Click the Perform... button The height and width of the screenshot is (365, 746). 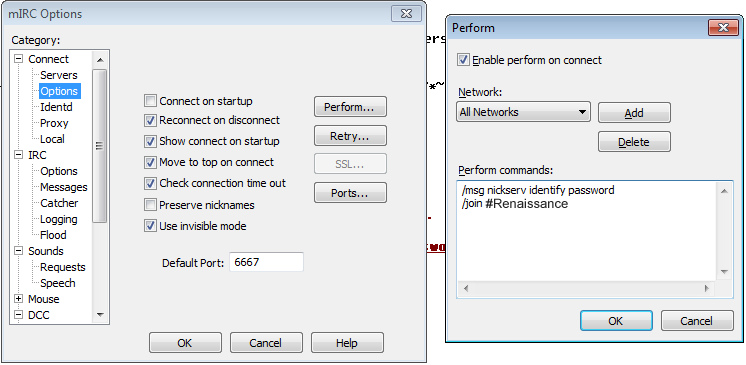point(350,107)
